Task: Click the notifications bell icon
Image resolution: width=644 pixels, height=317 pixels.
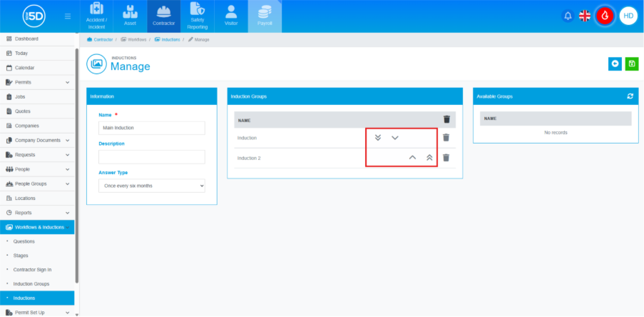Action: point(568,16)
